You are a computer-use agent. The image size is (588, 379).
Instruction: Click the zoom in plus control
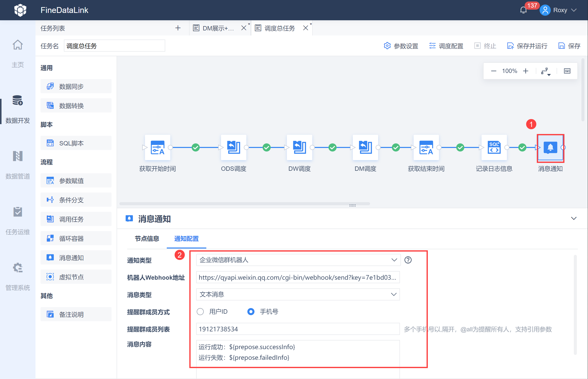pos(526,71)
